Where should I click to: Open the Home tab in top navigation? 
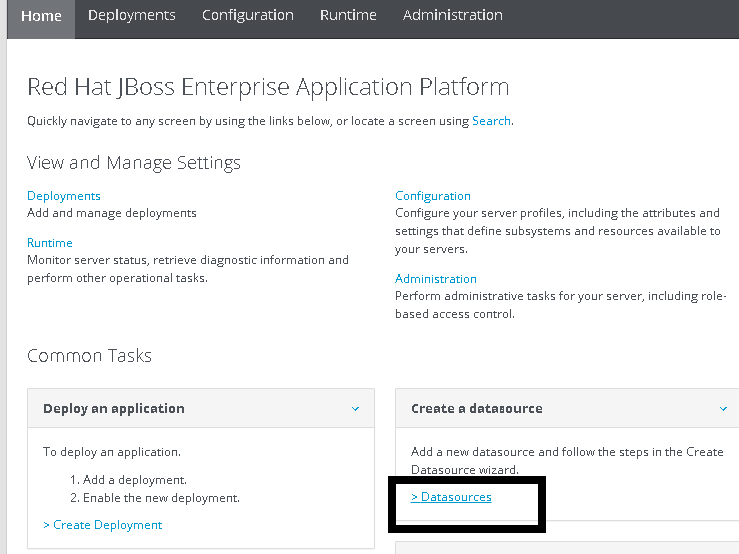coord(41,16)
